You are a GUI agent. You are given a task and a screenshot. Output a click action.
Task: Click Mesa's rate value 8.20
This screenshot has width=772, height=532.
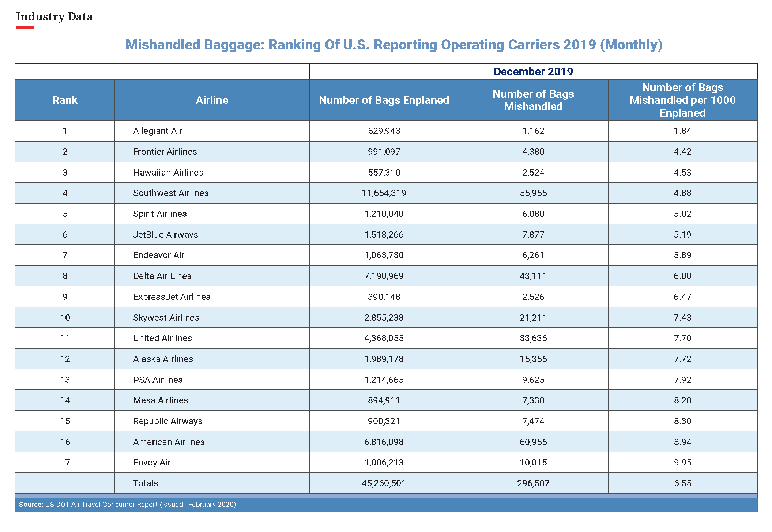[682, 400]
